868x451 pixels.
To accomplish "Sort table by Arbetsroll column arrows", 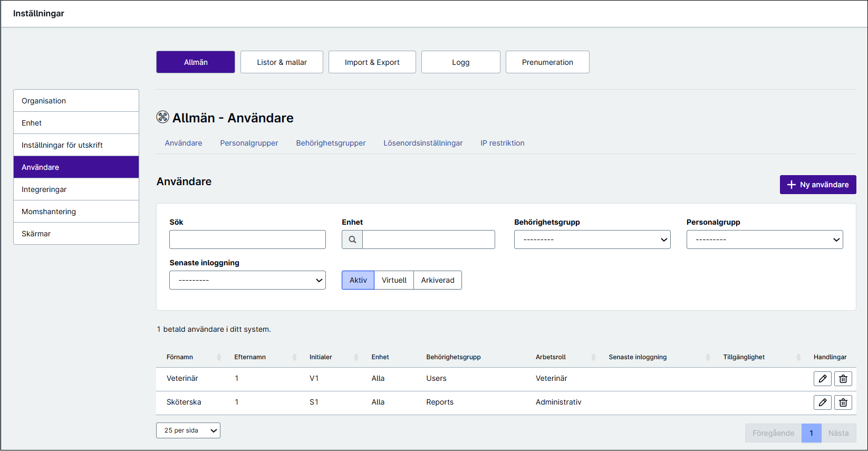I will point(593,358).
